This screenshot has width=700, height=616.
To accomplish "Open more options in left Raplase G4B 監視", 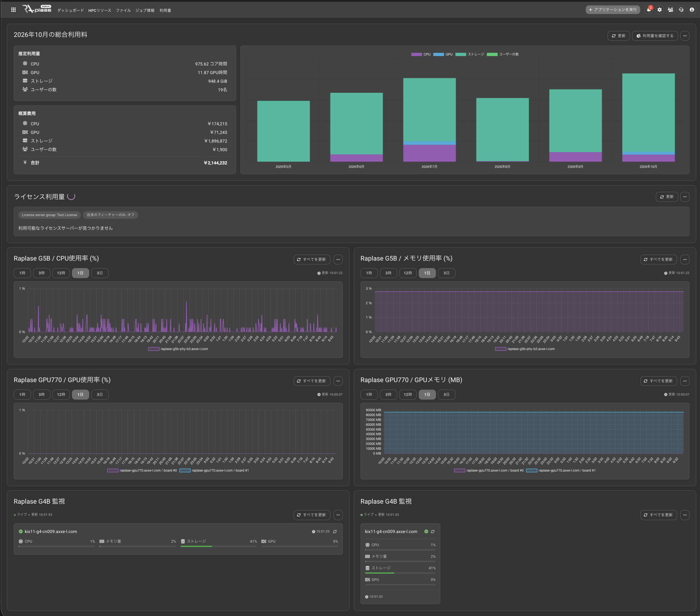I will point(338,515).
